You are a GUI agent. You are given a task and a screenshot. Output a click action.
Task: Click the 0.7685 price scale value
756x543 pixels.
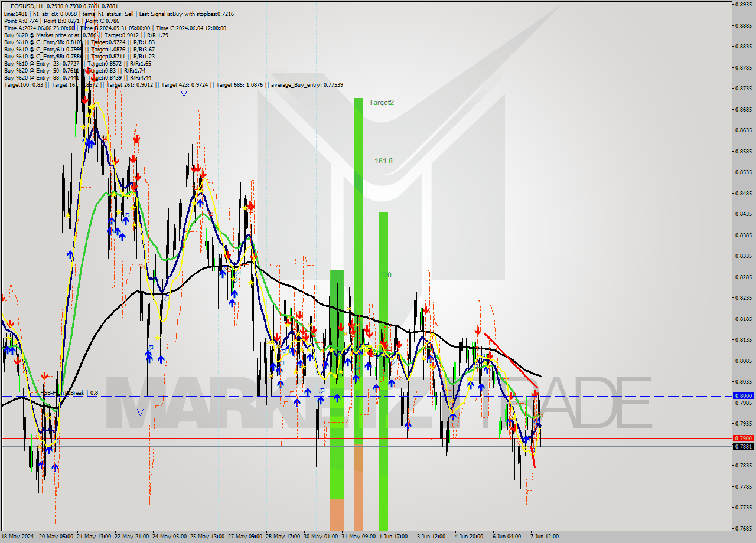point(743,528)
